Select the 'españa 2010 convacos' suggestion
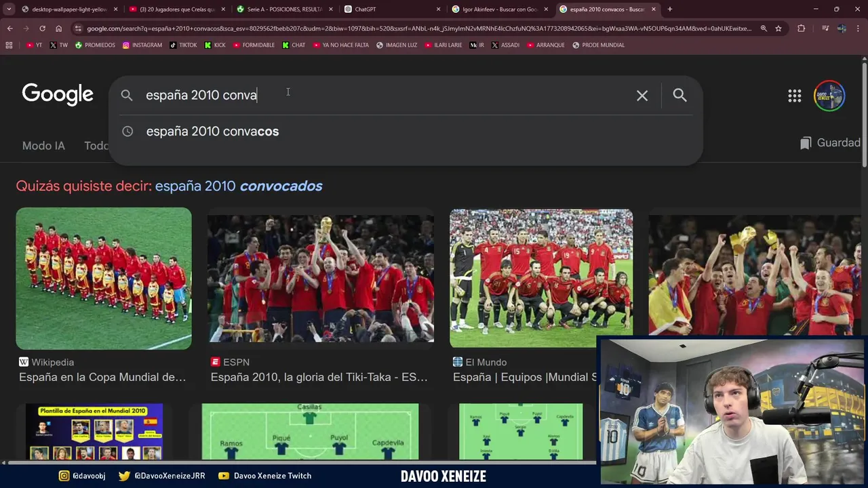Image resolution: width=868 pixels, height=488 pixels. click(212, 131)
